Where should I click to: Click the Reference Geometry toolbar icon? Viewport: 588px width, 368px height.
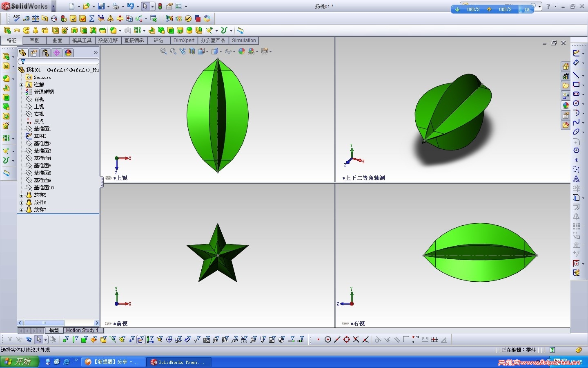(209, 30)
